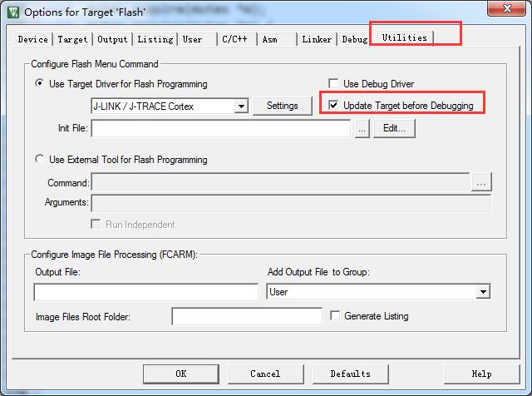Viewport: 532px width, 396px height.
Task: Click the Defaults button
Action: [x=350, y=374]
